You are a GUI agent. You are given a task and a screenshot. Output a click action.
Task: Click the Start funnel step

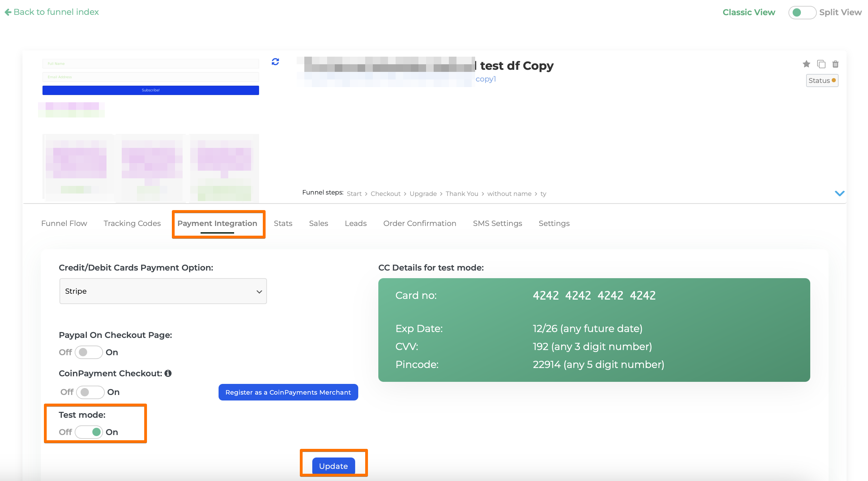(x=354, y=194)
